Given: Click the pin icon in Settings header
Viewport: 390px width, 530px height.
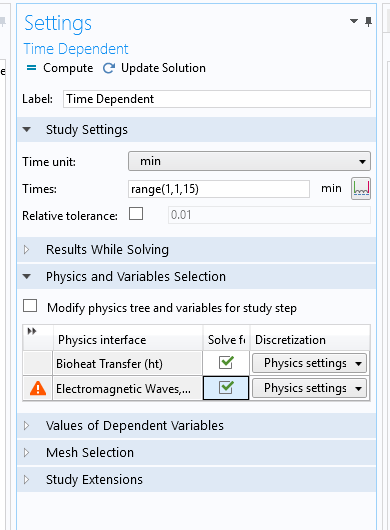Looking at the screenshot, I should point(368,22).
